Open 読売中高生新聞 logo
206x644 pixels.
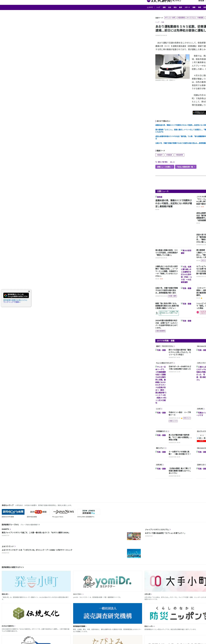coord(38,512)
